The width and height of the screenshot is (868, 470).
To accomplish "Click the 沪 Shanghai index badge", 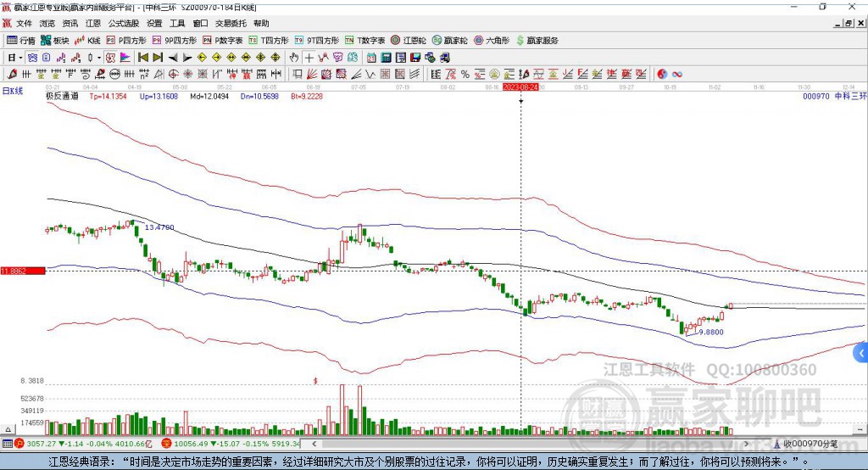I will [x=19, y=444].
